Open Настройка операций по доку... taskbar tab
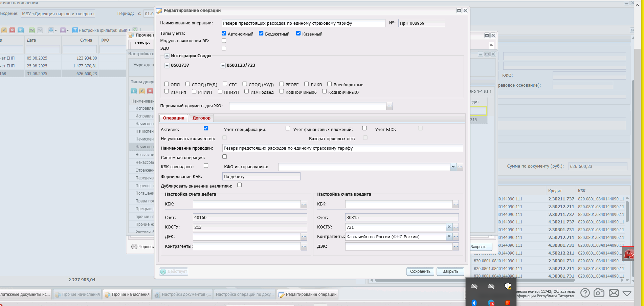This screenshot has width=644, height=306. (x=245, y=294)
